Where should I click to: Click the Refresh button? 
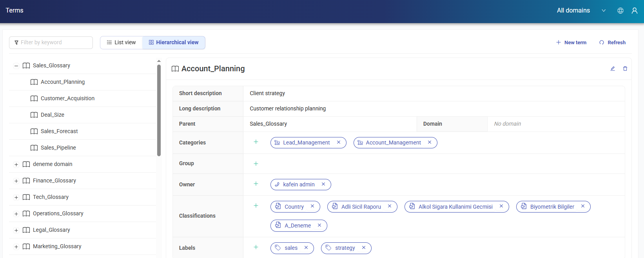[612, 42]
